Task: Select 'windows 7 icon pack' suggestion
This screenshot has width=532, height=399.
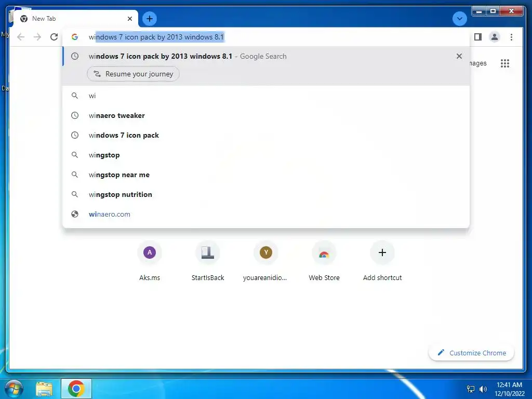Action: pyautogui.click(x=267, y=135)
